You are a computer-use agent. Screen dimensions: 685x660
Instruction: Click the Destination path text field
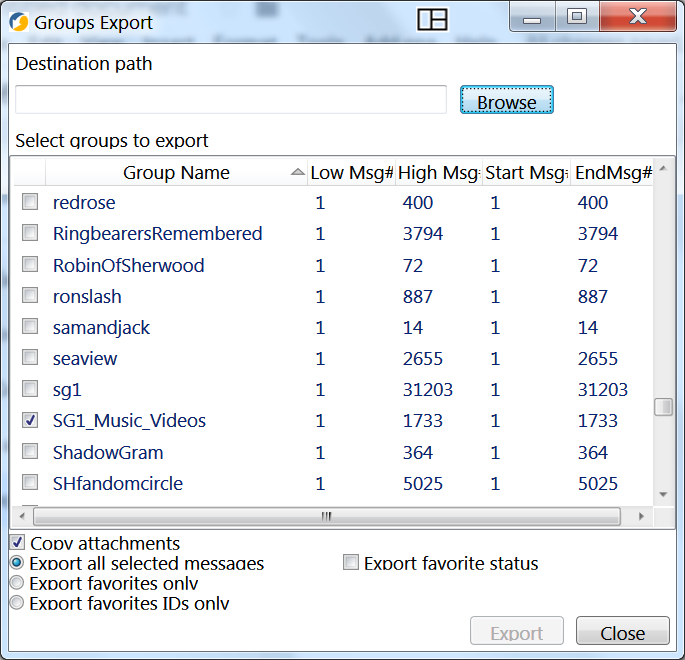[231, 100]
